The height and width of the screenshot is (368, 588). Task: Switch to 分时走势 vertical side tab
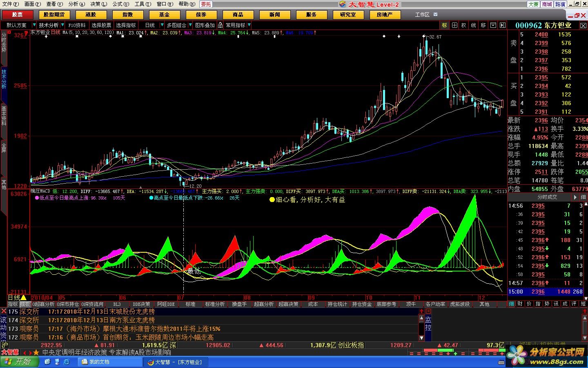4,42
